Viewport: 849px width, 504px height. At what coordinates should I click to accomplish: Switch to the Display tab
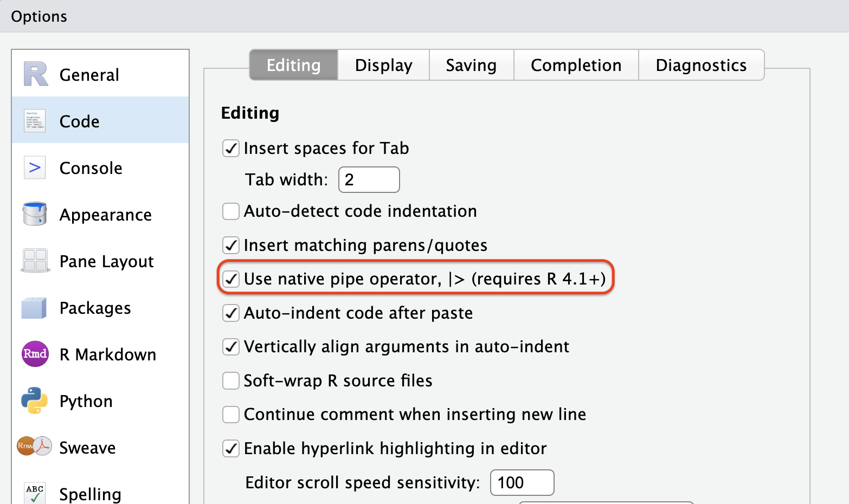tap(383, 65)
